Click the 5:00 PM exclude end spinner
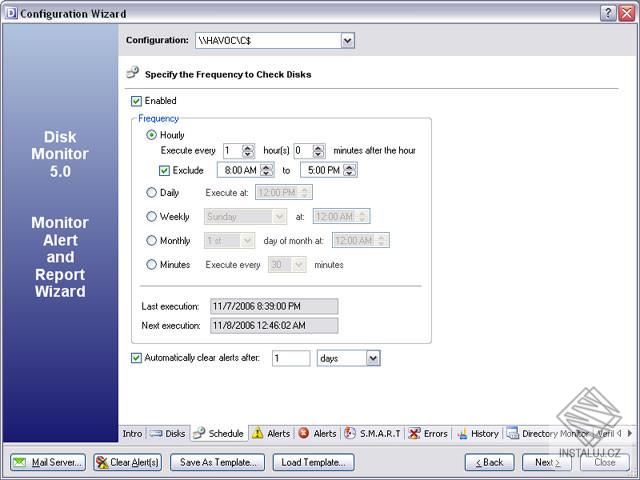 tap(350, 170)
